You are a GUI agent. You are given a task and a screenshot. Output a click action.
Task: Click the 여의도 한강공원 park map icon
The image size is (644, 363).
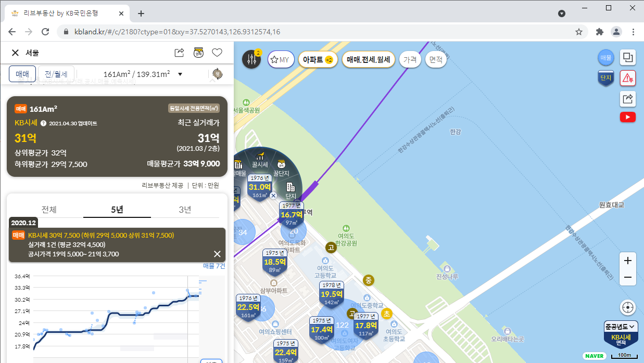[x=346, y=228]
